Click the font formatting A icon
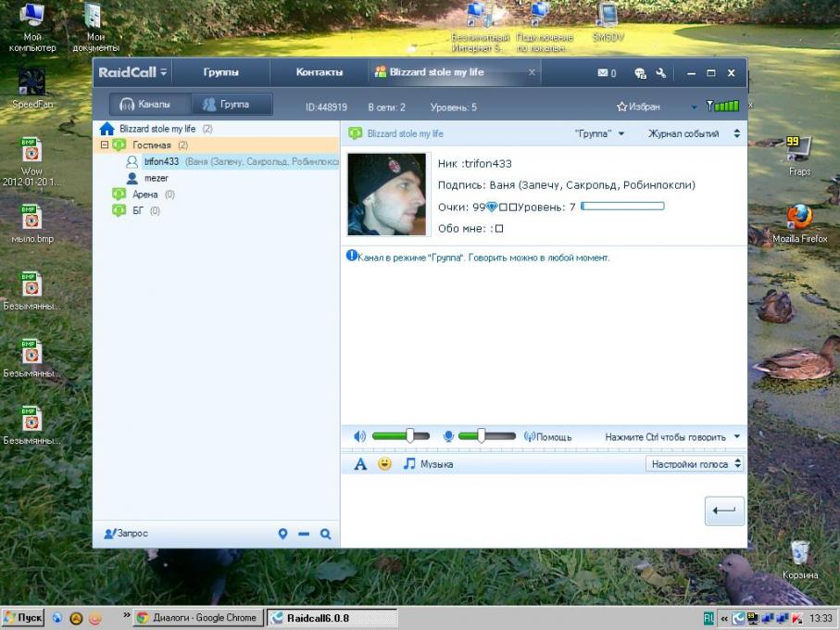The image size is (840, 630). point(361,464)
